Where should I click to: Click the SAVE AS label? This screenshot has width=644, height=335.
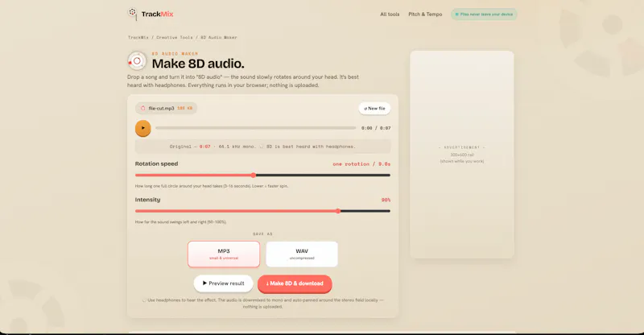(x=262, y=234)
